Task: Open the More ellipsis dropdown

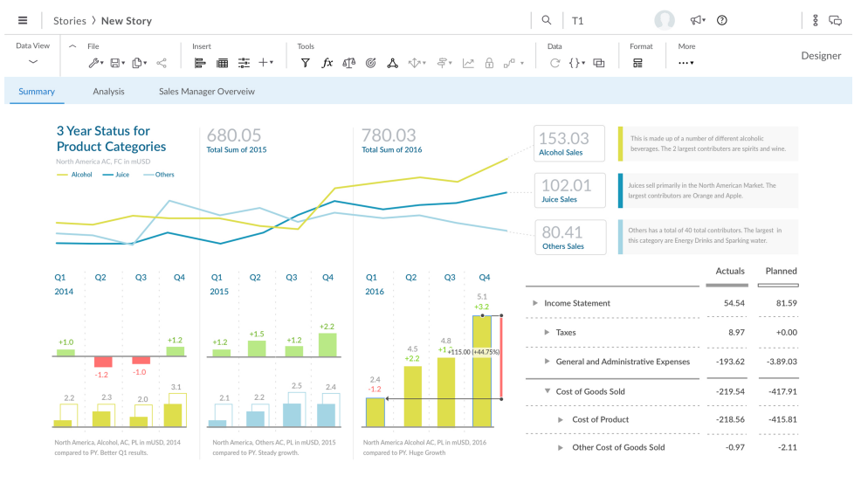Action: [685, 63]
